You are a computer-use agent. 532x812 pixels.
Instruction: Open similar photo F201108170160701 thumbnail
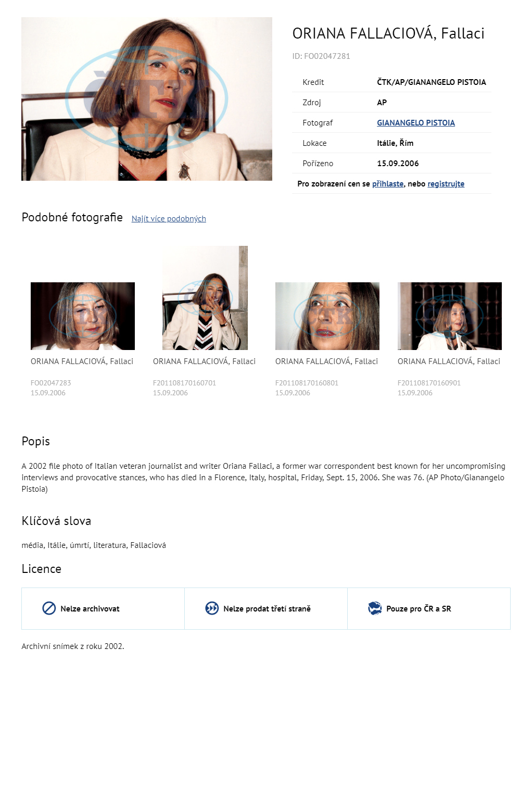pos(205,298)
